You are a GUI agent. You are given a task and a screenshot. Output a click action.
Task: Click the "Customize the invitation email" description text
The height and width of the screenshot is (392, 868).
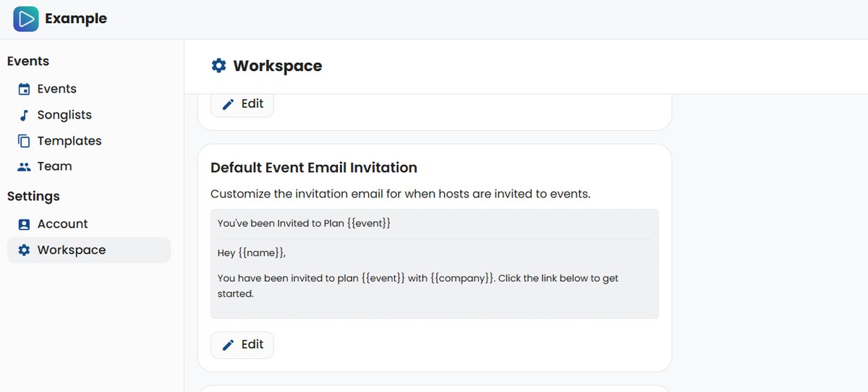[401, 194]
